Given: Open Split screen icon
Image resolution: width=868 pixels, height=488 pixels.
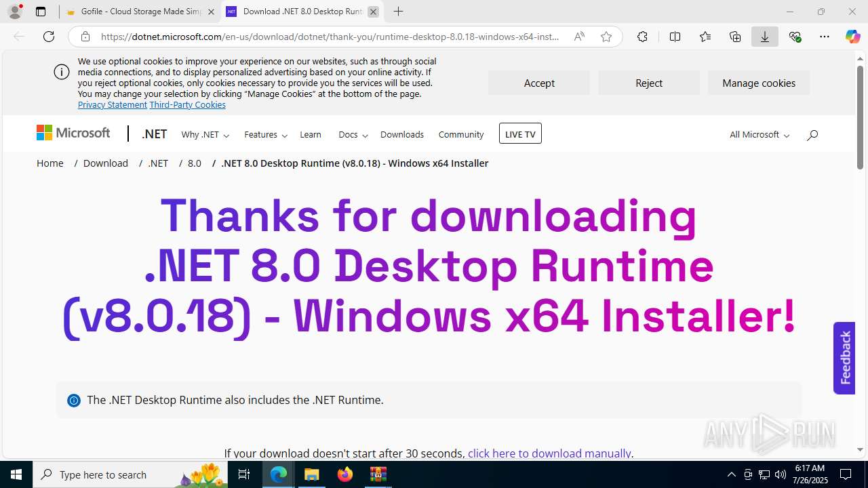Looking at the screenshot, I should (675, 37).
